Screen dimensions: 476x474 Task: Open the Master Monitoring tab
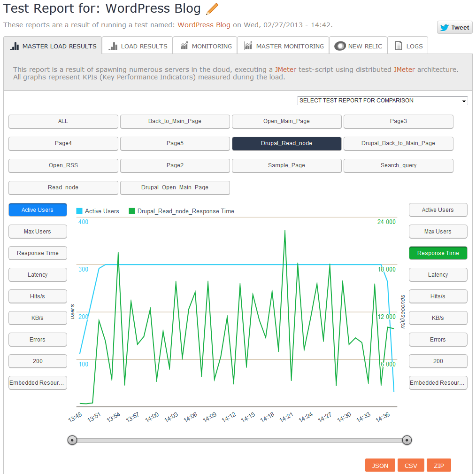point(283,46)
